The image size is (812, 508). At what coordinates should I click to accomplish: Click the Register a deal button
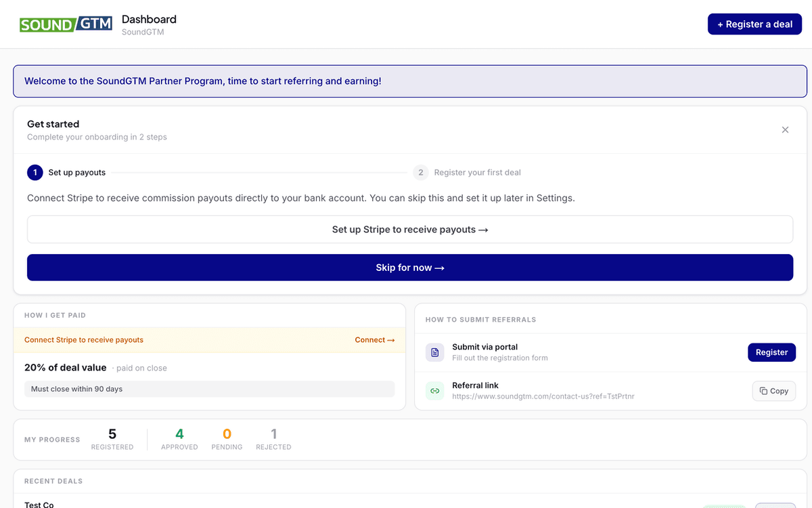tap(754, 24)
